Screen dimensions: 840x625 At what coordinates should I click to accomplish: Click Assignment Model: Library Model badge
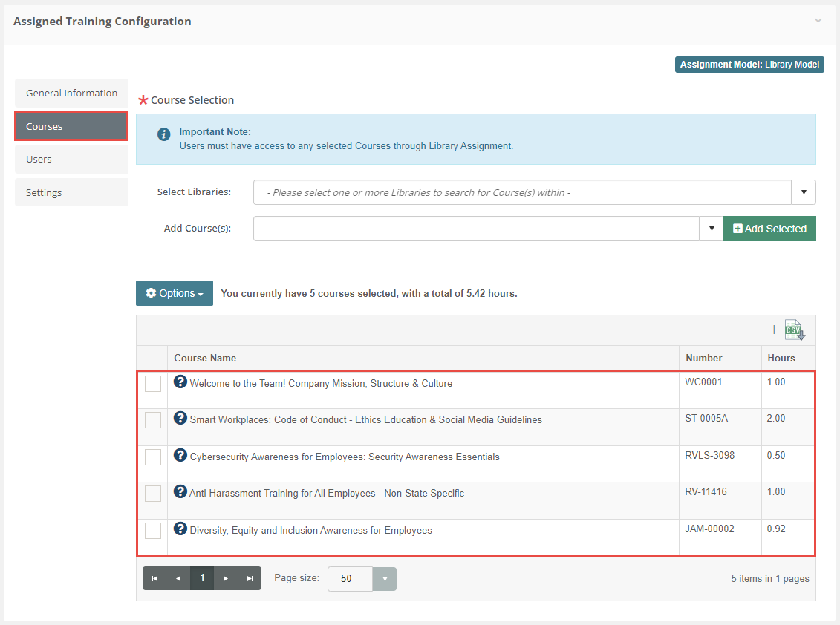pyautogui.click(x=749, y=65)
